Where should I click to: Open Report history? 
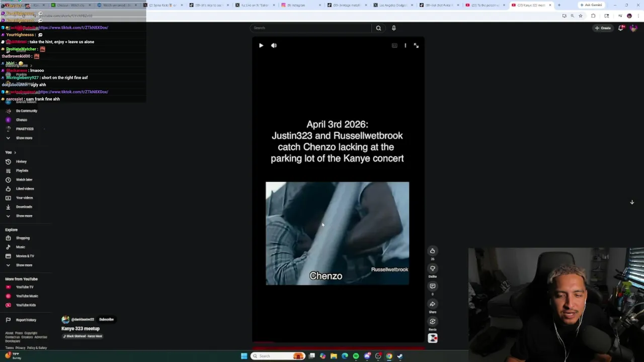[26, 320]
